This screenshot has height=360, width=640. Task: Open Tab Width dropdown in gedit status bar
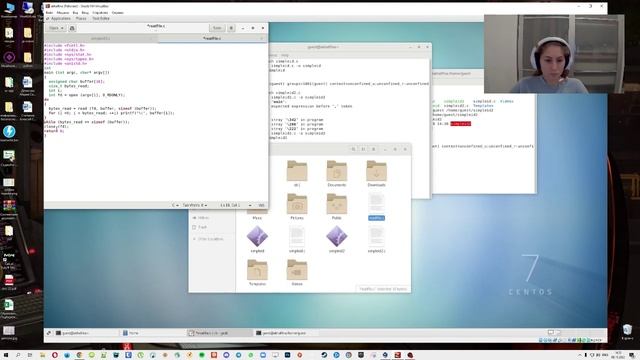pos(195,205)
